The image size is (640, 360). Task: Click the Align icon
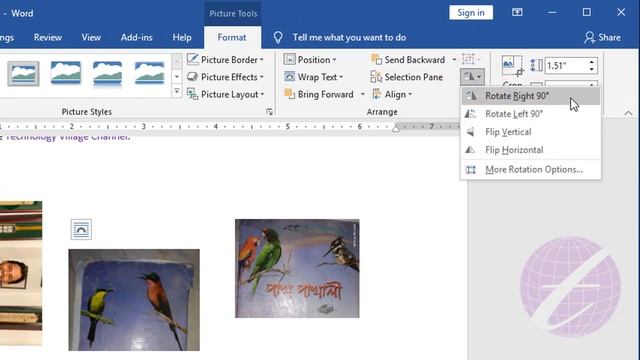point(377,94)
